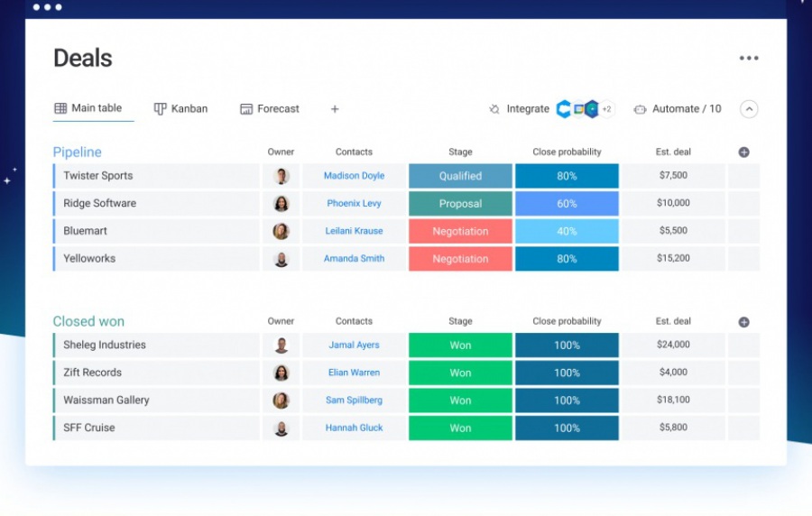Click the Deals board title
The image size is (812, 516).
(83, 58)
